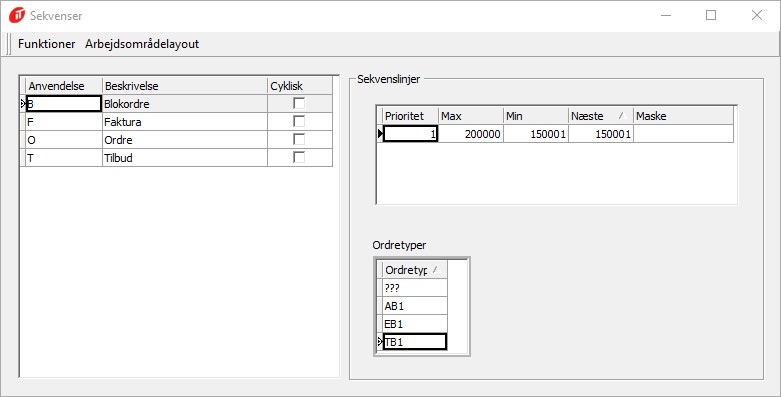Select the Anvendelse cell O
Image resolution: width=781 pixels, height=397 pixels.
[64, 139]
